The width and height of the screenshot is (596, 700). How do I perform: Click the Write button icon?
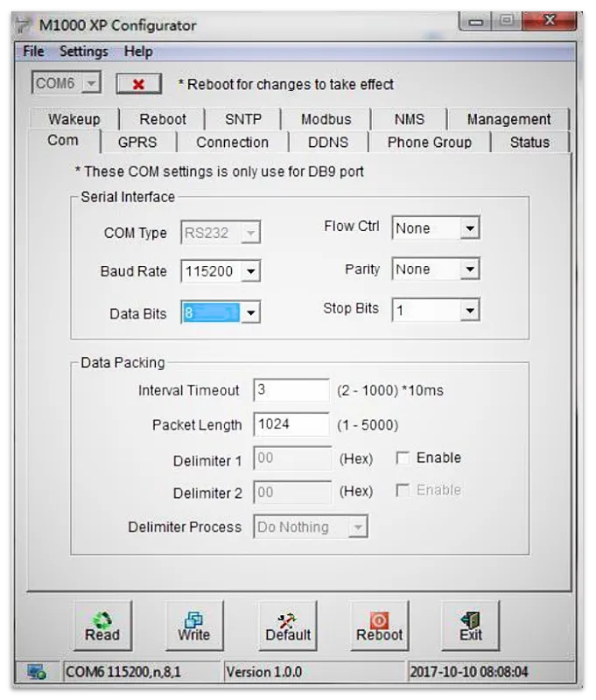click(193, 619)
